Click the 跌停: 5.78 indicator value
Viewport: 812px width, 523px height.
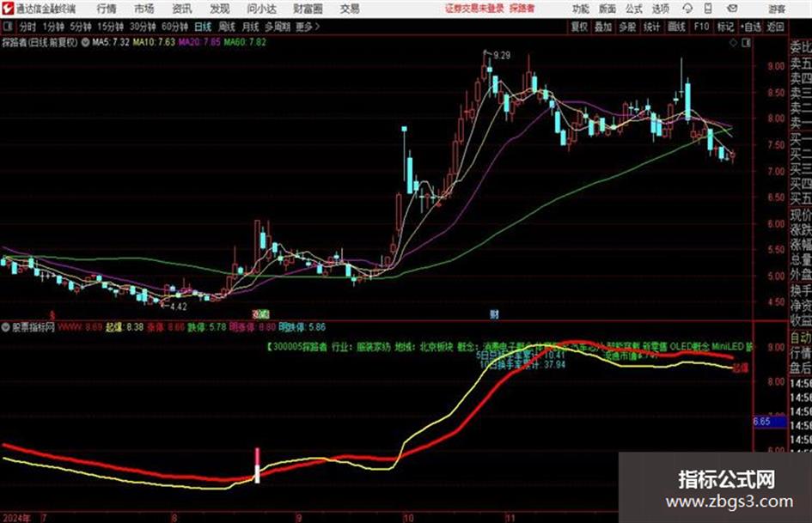coord(206,327)
